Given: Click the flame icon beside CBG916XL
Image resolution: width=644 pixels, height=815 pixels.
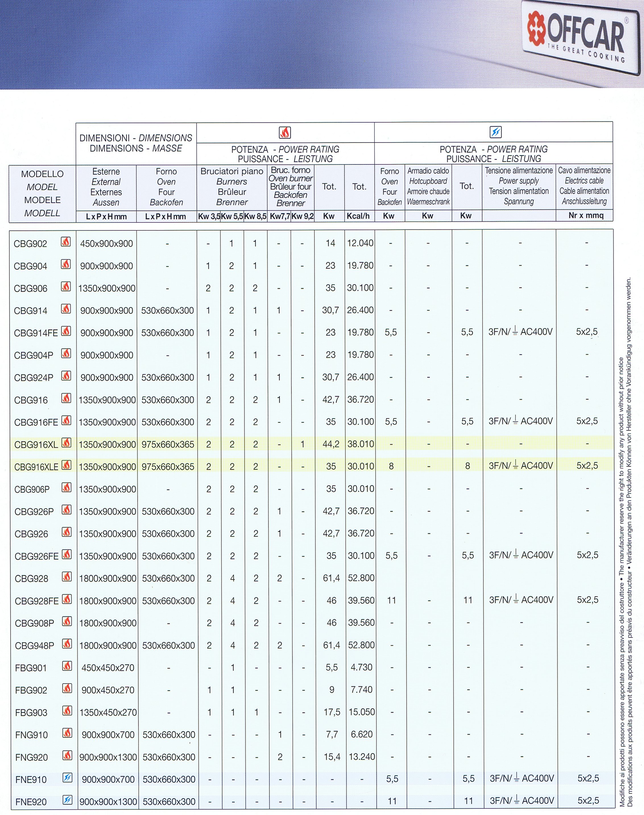Looking at the screenshot, I should (66, 443).
